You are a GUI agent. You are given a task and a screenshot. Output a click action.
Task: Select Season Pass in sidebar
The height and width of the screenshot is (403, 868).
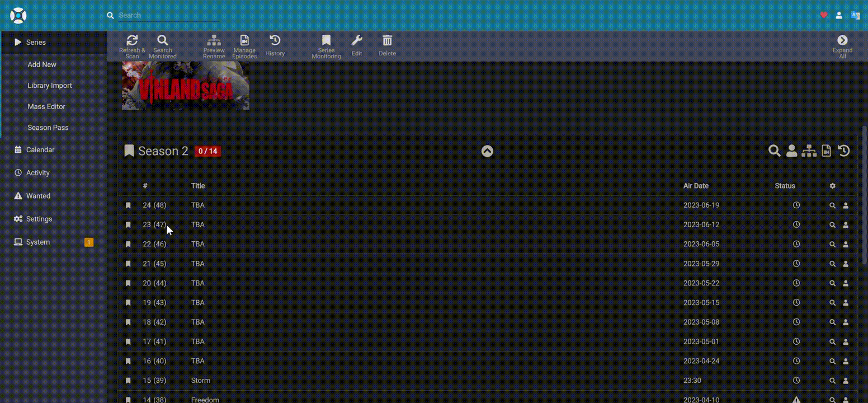(x=48, y=128)
